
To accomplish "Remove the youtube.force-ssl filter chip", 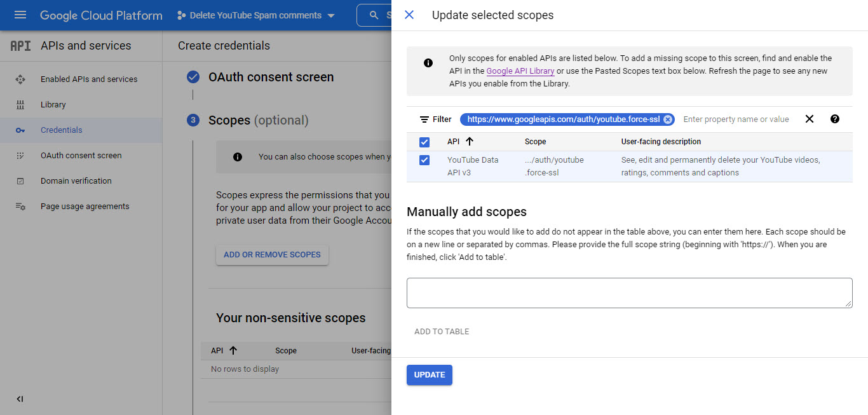I will (667, 119).
